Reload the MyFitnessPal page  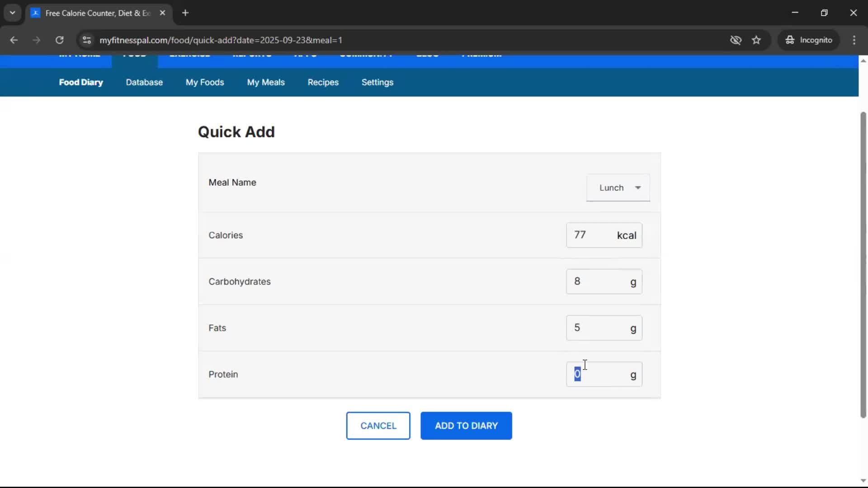coord(59,40)
